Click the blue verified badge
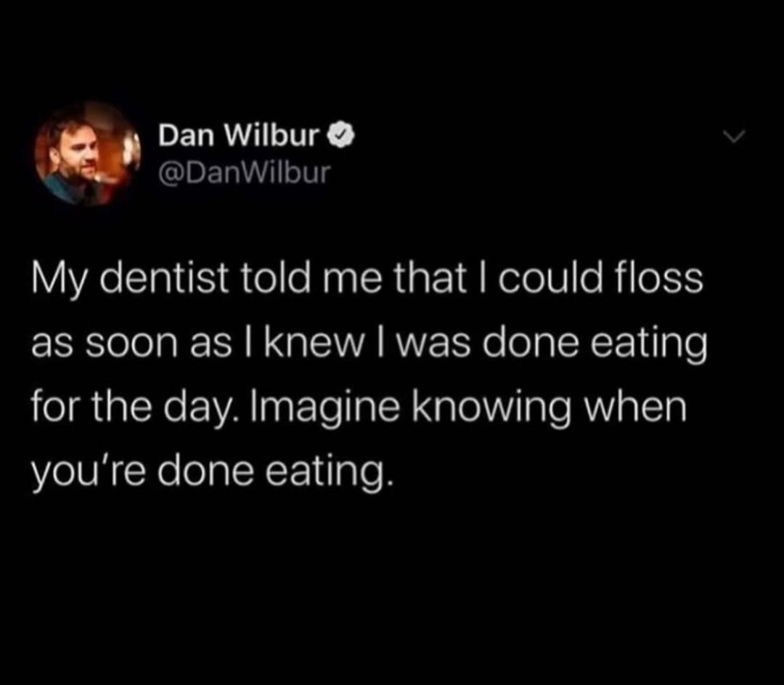This screenshot has height=685, width=784. [341, 134]
